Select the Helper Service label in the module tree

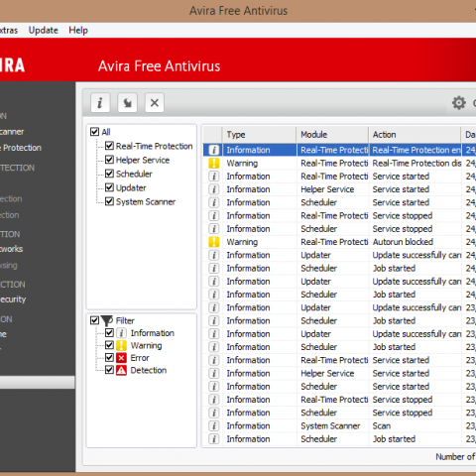pos(143,160)
